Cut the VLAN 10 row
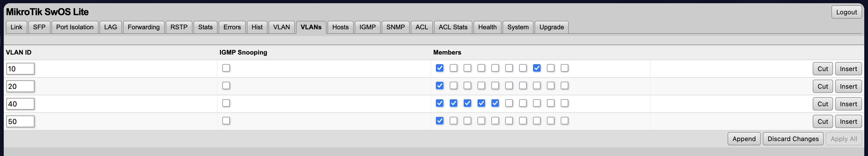 (822, 69)
